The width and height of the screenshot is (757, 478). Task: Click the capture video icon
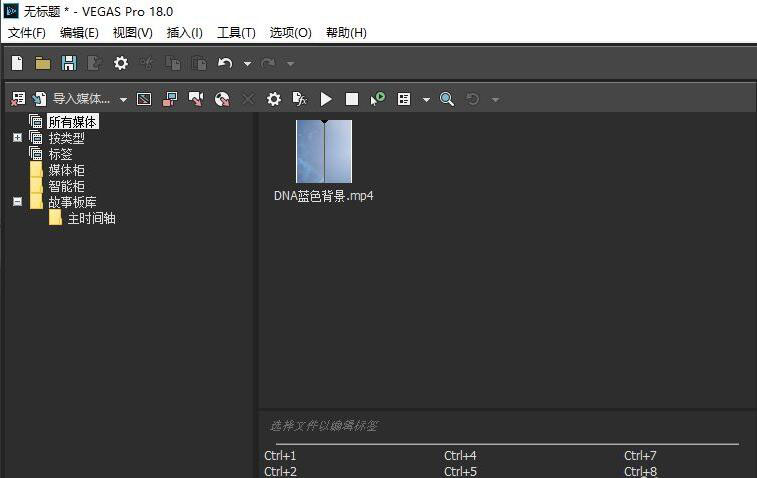pyautogui.click(x=170, y=99)
